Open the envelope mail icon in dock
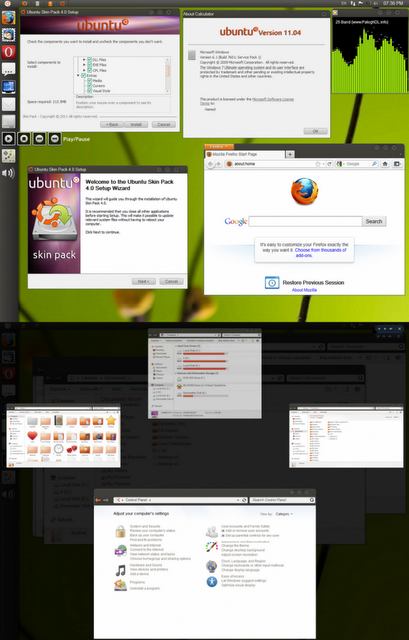This screenshot has height=640, width=409. (9, 104)
